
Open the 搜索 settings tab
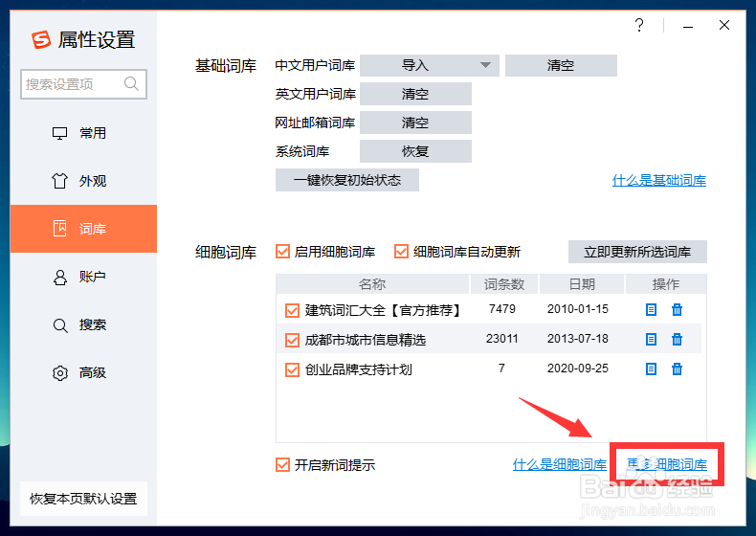83,325
